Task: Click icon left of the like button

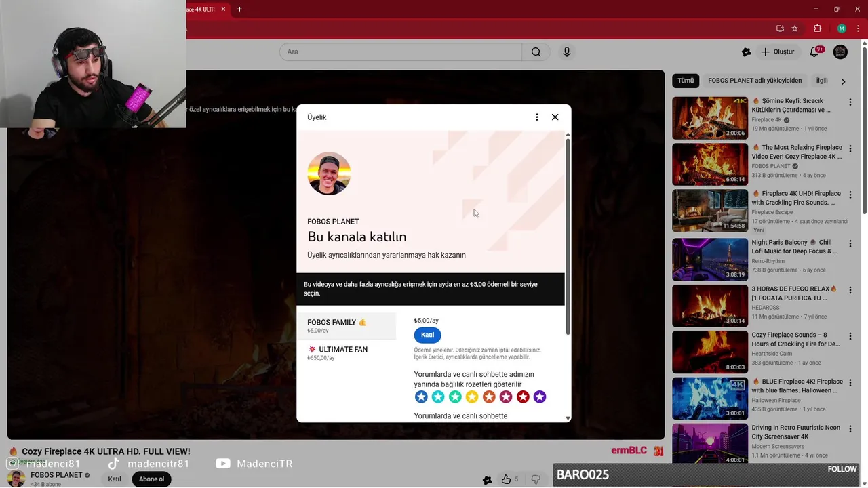Action: (x=487, y=480)
